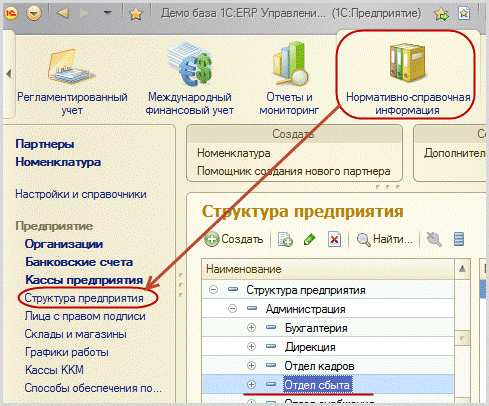Open the 1C main menu dropdown button
Viewport: 489px width, 406px height.
point(34,14)
